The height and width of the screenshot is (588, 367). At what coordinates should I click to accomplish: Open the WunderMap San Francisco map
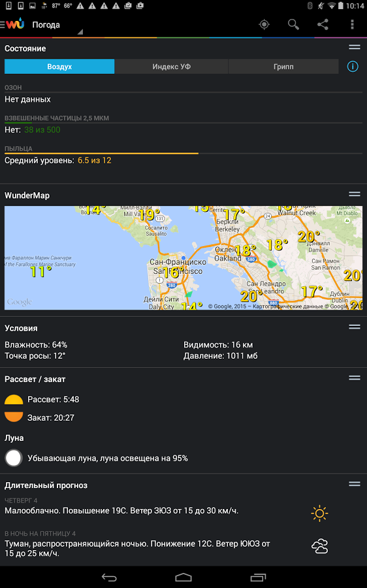point(183,257)
